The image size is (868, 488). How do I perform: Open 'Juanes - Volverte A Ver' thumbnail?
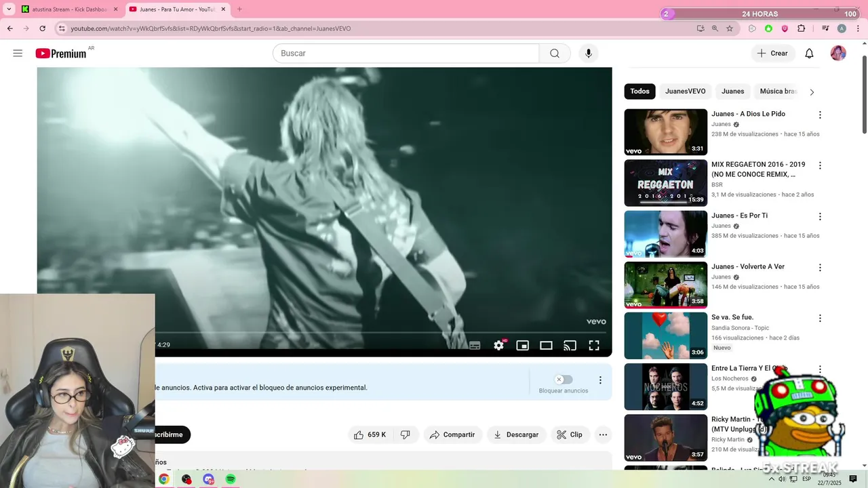665,285
